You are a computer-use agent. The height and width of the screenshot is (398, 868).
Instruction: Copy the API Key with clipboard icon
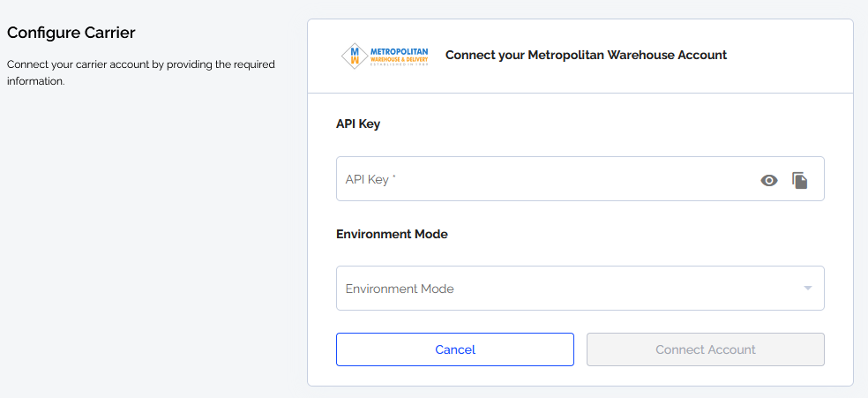(x=799, y=180)
